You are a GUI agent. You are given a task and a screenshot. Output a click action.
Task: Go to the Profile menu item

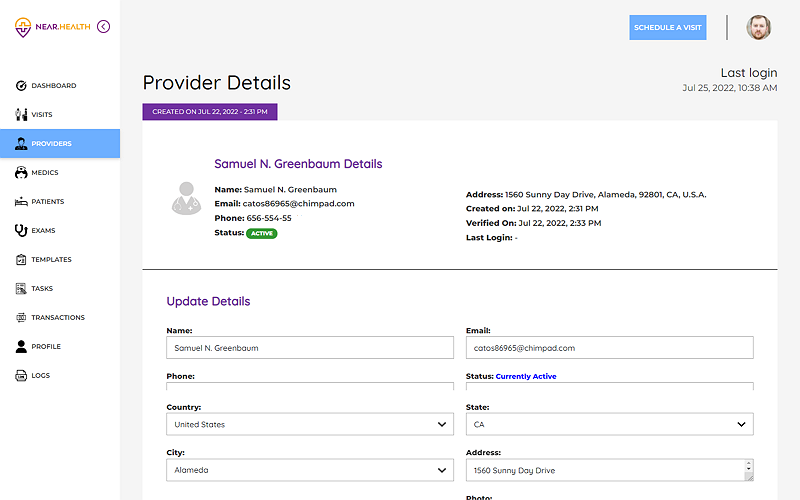pos(45,347)
